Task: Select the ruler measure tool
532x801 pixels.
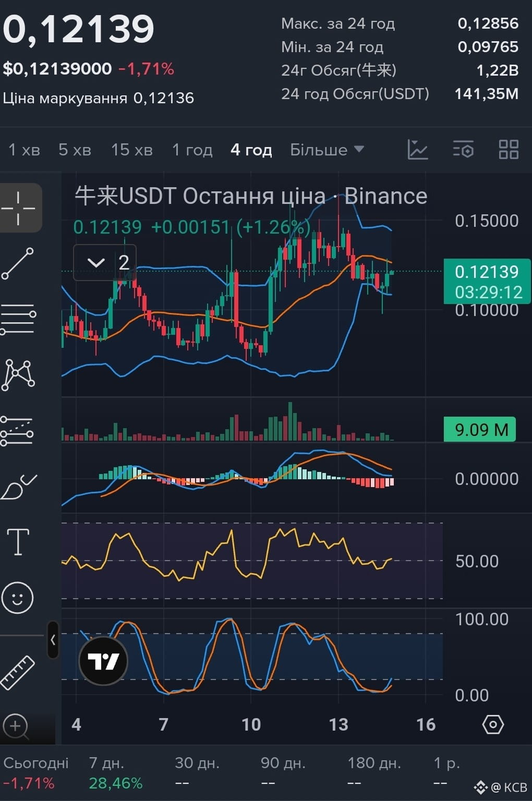Action: click(17, 673)
